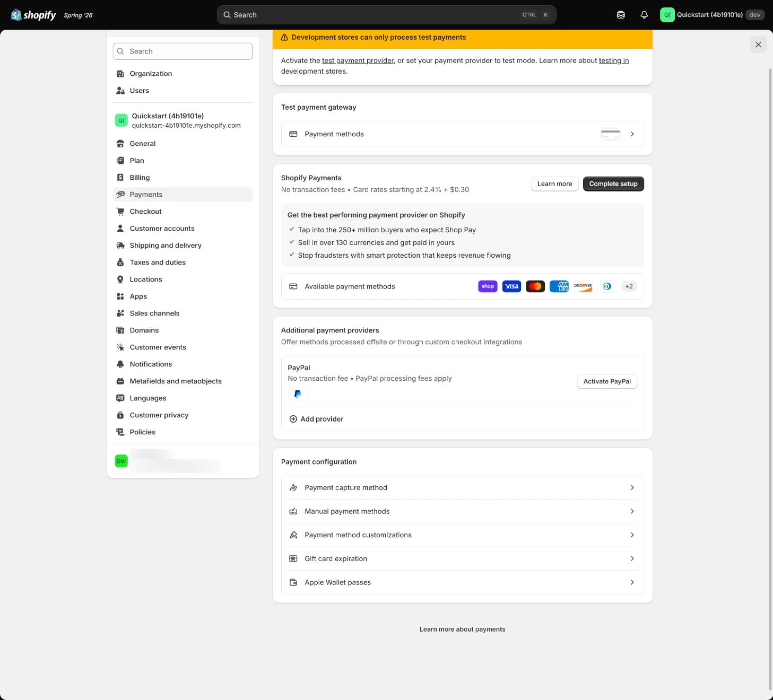Click the card icon beside Available payment methods
The width and height of the screenshot is (773, 700).
(293, 286)
